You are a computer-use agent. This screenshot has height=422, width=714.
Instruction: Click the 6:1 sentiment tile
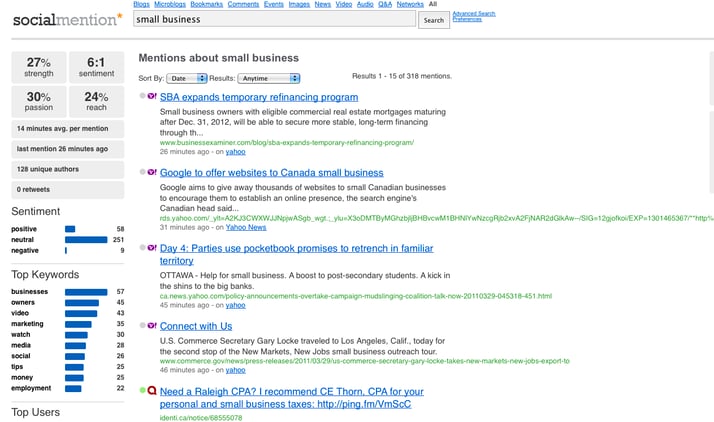(96, 67)
